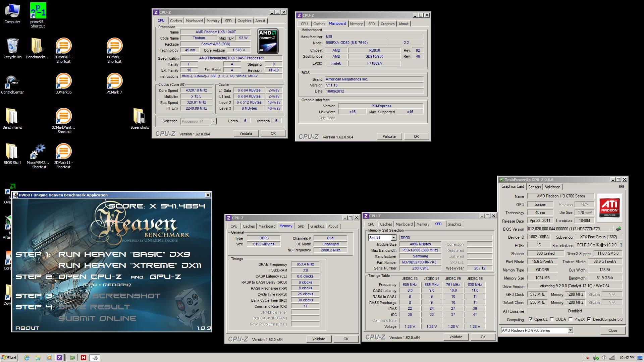644x362 pixels.
Task: Click the Safely Remove Hardware tray icon
Action: pyautogui.click(x=596, y=358)
